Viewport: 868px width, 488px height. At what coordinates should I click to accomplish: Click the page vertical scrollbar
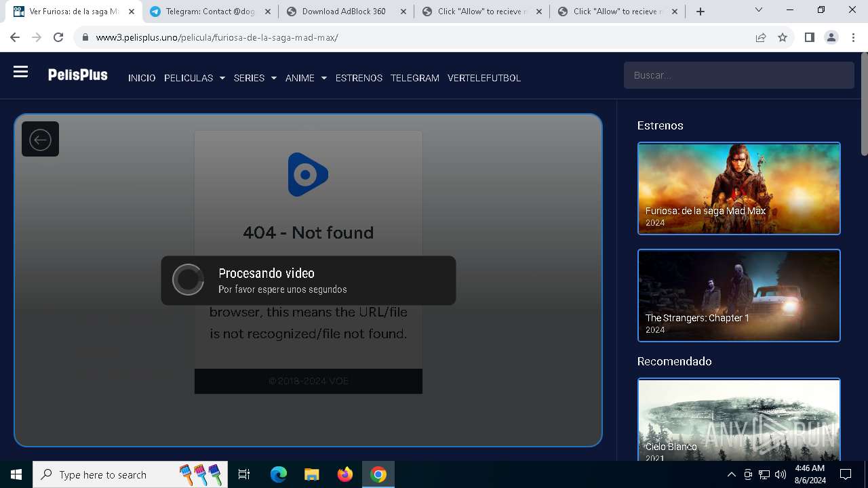tap(864, 104)
